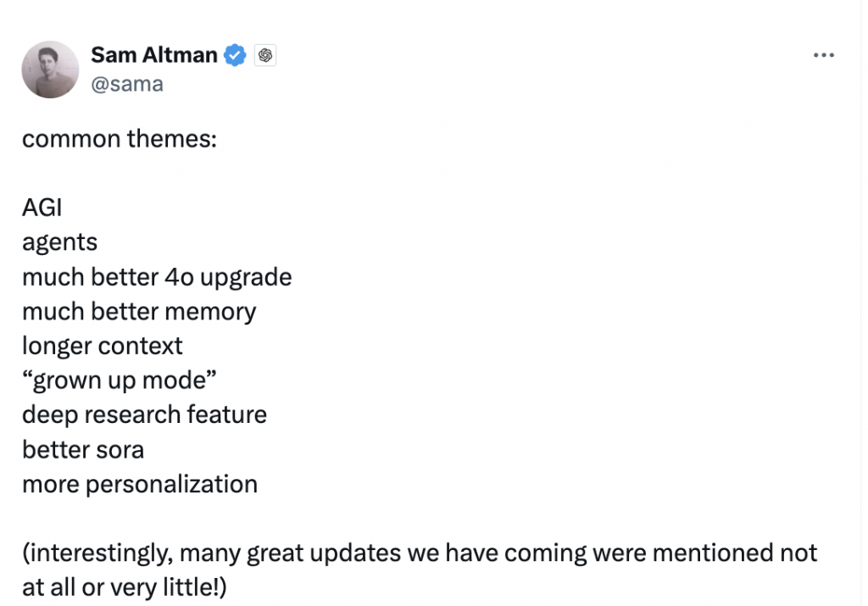Click the "at all or very little!)" line
Screen dimensions: 868x606
click(x=125, y=587)
